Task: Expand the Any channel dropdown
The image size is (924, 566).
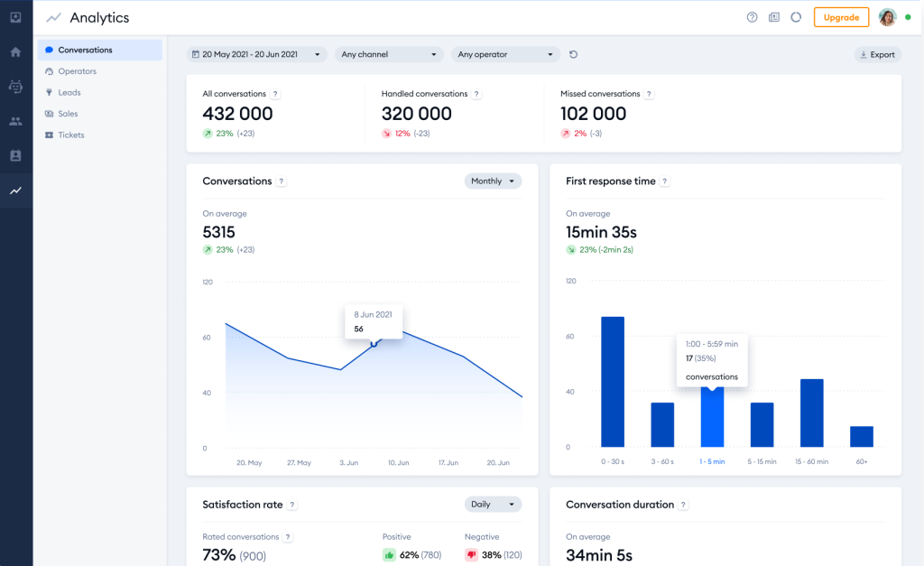Action: click(x=389, y=55)
